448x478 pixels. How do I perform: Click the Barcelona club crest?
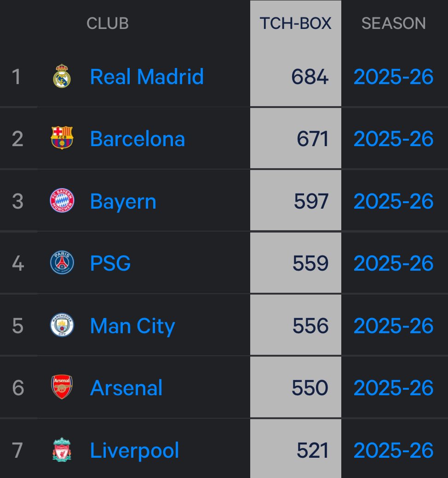(x=62, y=138)
